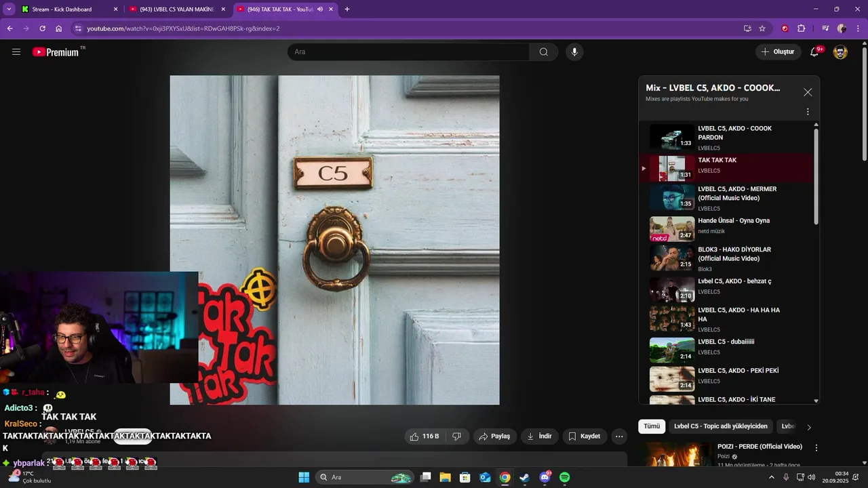
Task: Open Windows Start menu
Action: [304, 477]
